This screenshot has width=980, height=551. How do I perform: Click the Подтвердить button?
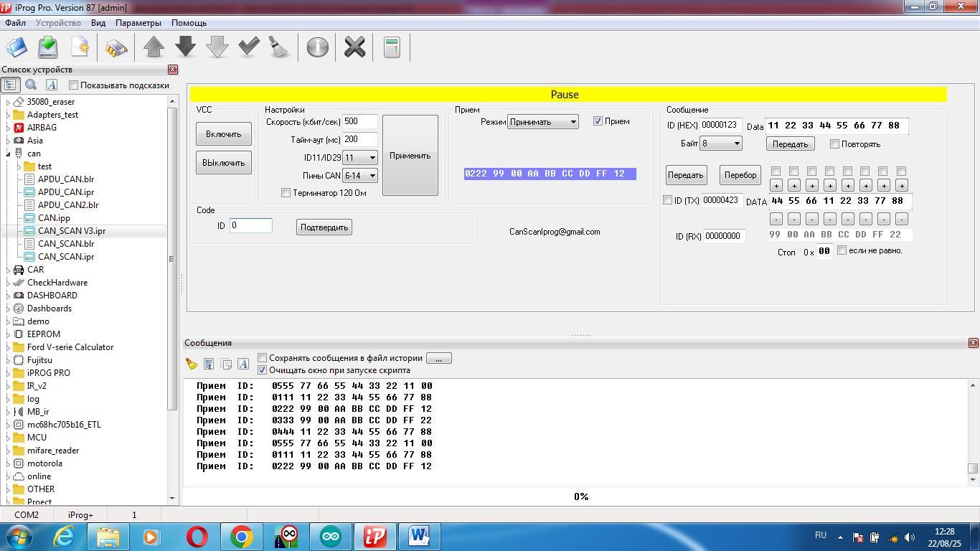(x=324, y=227)
